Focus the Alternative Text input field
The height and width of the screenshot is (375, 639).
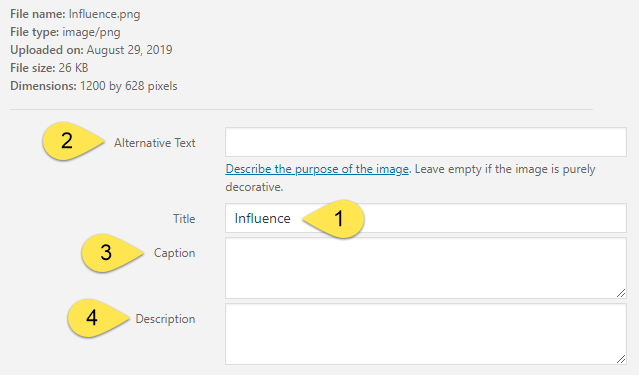(x=425, y=142)
